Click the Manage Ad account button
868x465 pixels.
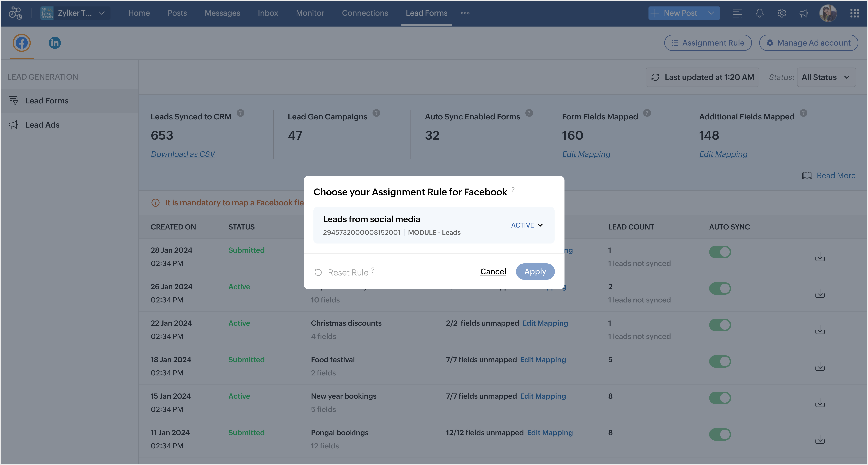pos(808,43)
